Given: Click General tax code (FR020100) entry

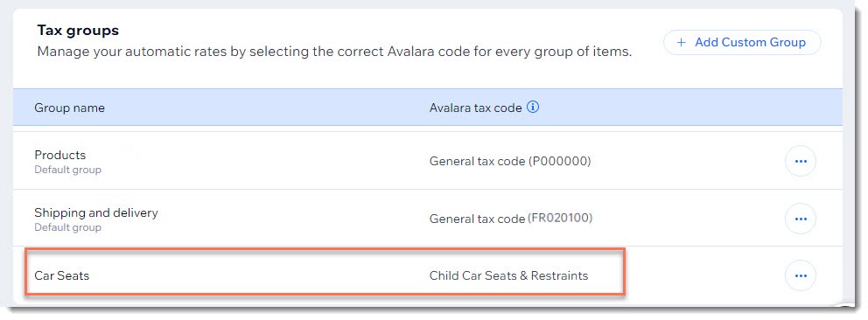Looking at the screenshot, I should (510, 219).
